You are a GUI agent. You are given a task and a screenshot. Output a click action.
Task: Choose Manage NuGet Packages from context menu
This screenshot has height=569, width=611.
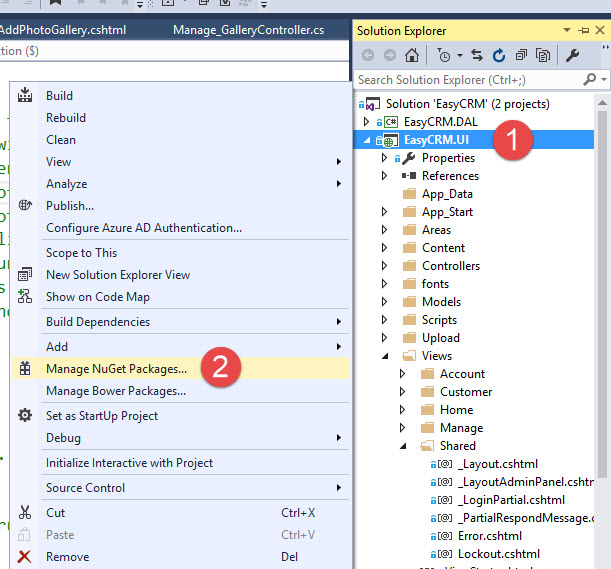(x=182, y=368)
